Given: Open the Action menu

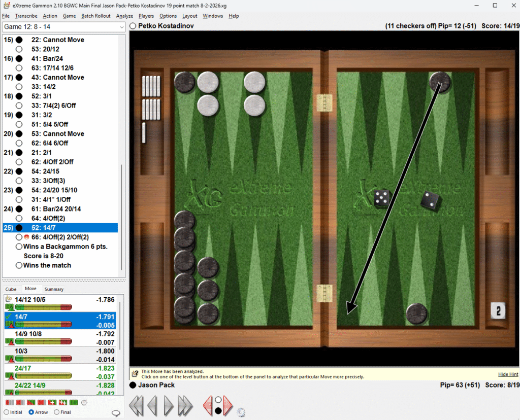Looking at the screenshot, I should coord(50,16).
